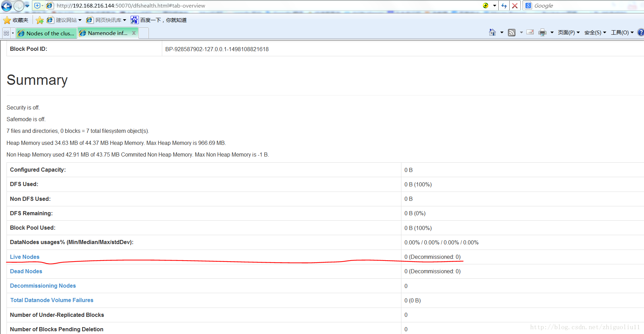Viewport: 644px width, 334px height.
Task: Click the 'Non Heap Memory used 42.91 MB' line
Action: click(x=137, y=154)
